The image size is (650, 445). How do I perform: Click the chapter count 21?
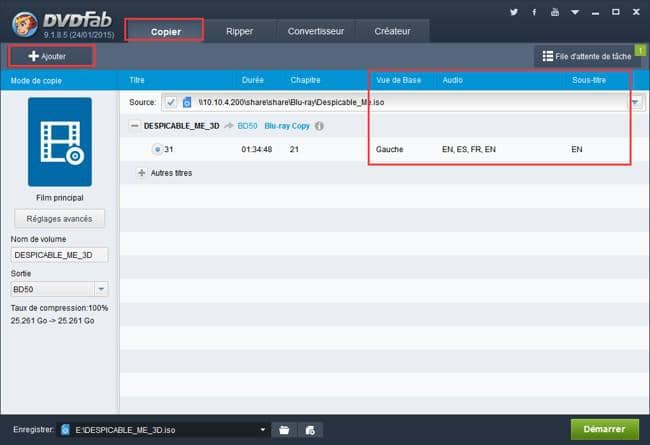point(294,149)
